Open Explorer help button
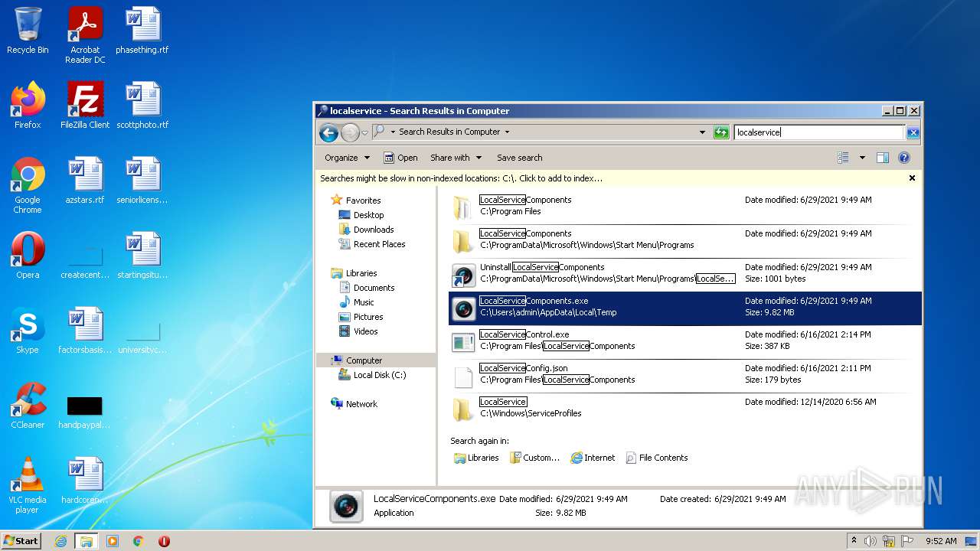 (903, 158)
